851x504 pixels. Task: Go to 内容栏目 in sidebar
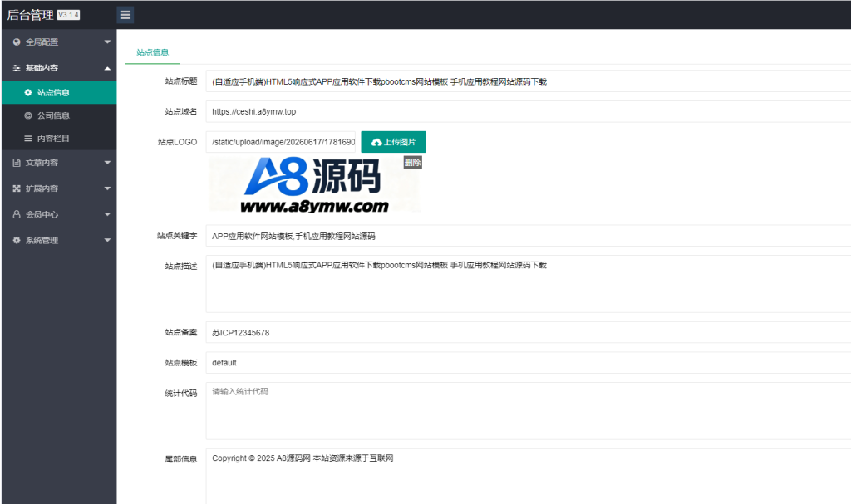pos(59,139)
